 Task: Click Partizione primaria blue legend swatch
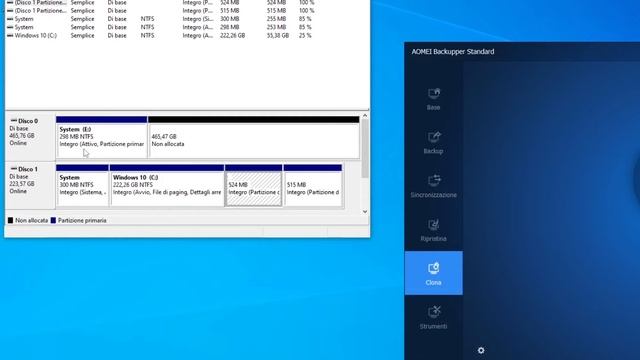pyautogui.click(x=53, y=220)
